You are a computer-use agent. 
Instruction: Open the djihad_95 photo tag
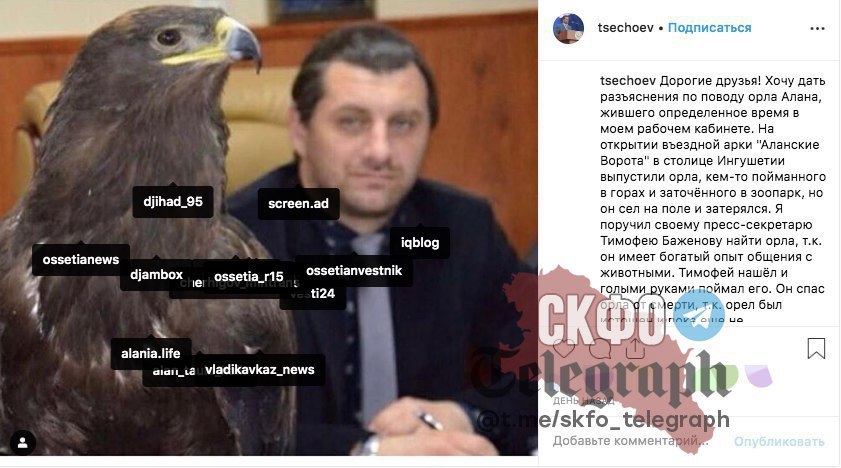coord(173,202)
